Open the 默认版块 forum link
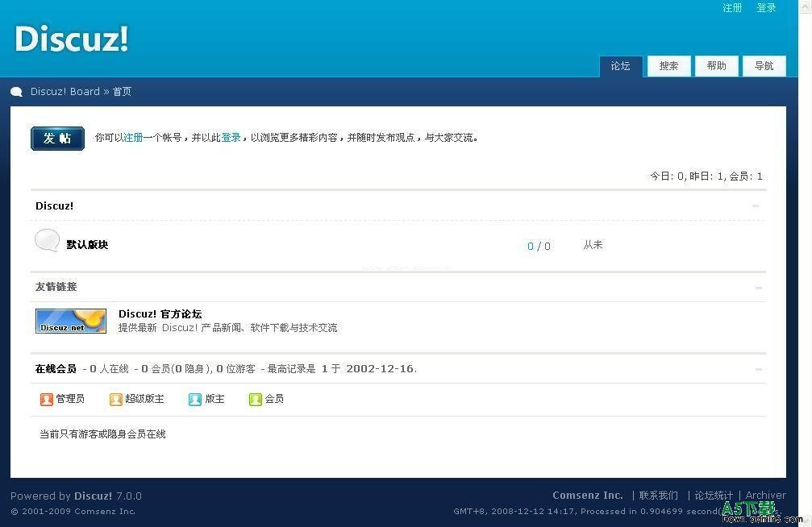 coord(87,245)
